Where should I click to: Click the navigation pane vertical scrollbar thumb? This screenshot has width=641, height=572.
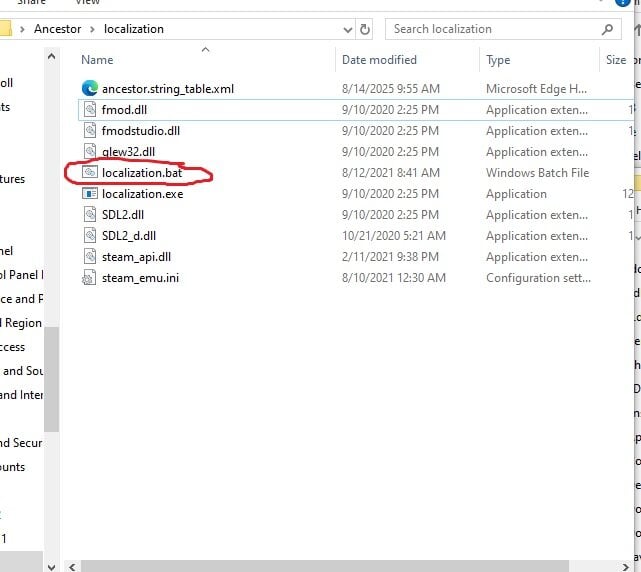[x=52, y=379]
